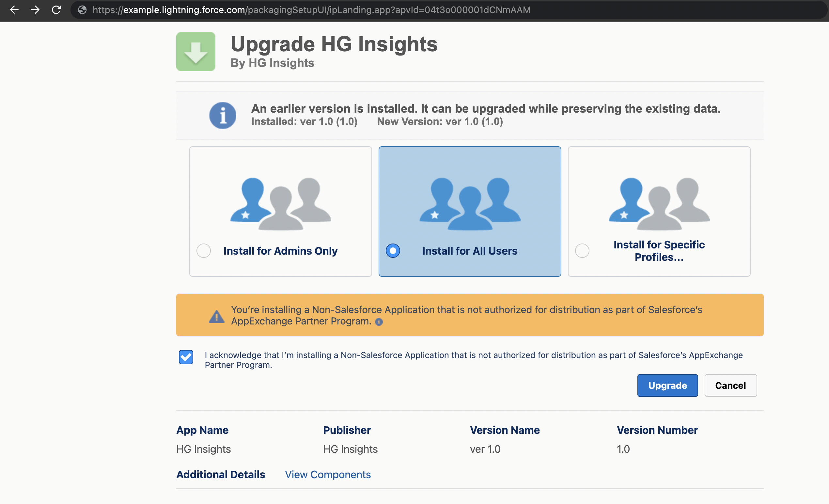Click the Install for Admins Only label

click(x=280, y=251)
